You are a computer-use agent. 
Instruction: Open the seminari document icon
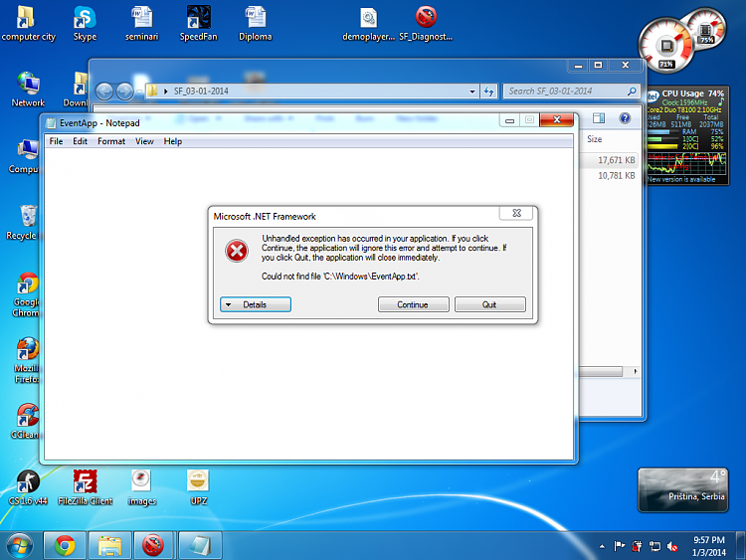142,24
